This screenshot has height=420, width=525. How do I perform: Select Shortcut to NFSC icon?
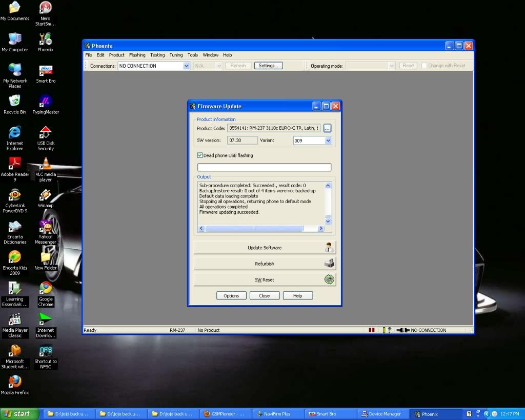pyautogui.click(x=46, y=356)
